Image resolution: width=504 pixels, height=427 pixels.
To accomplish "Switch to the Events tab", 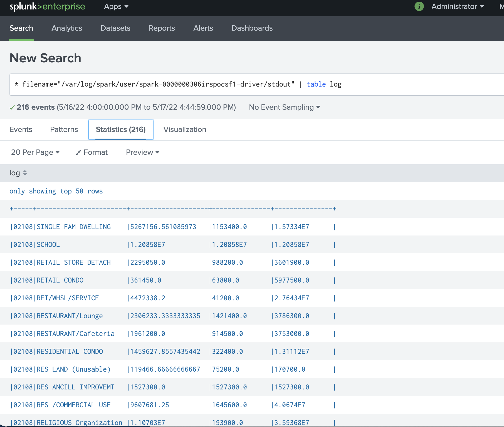I will point(21,129).
